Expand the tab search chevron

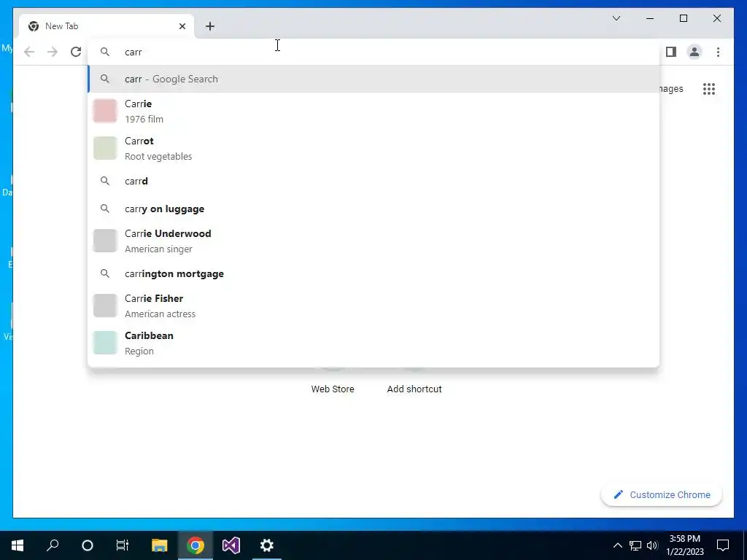[616, 18]
